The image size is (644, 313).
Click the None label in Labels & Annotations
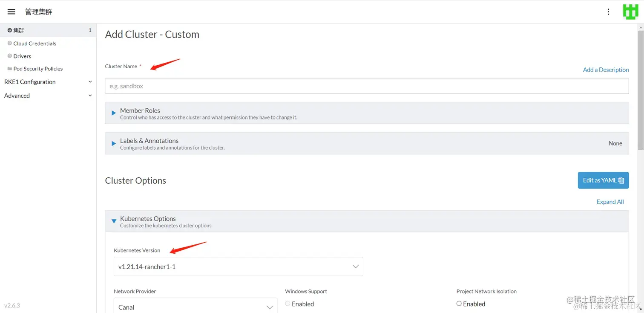(x=615, y=143)
